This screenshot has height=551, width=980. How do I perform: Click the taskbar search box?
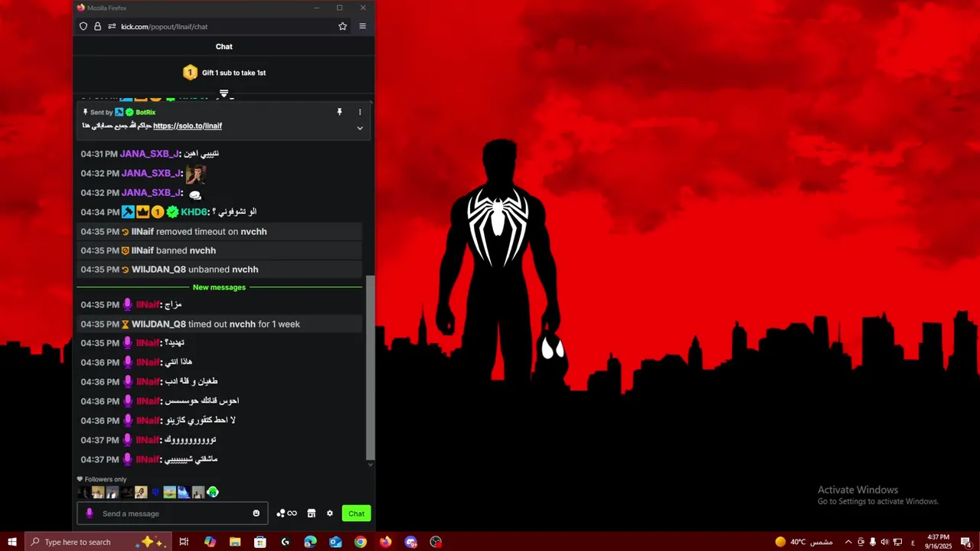(98, 542)
